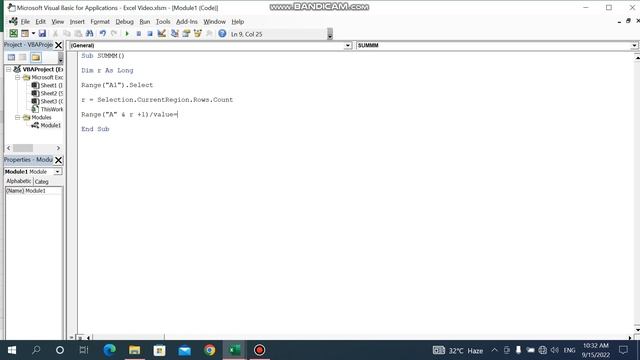Open Windows Start menu
Screen dimensions: 640x360
[12, 350]
